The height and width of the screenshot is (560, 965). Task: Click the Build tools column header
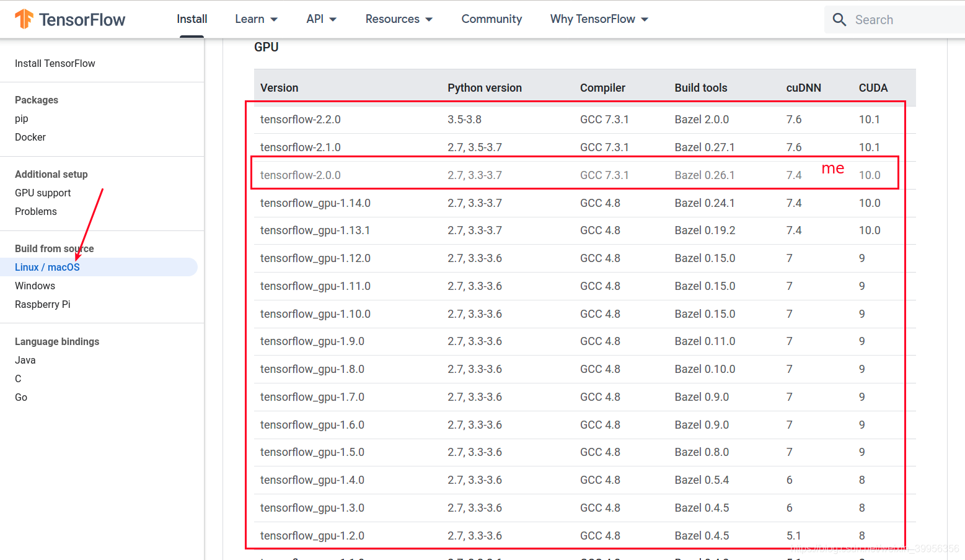(x=701, y=88)
